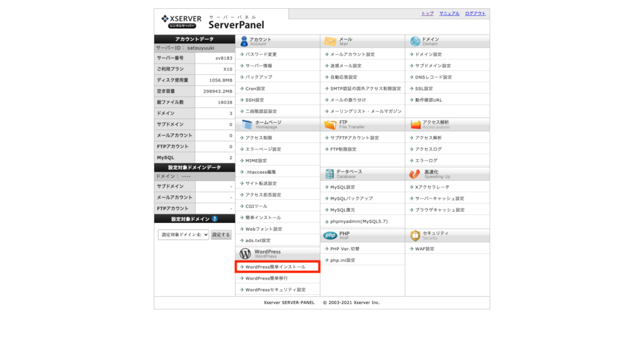The height and width of the screenshot is (362, 644).
Task: Open バックアップ settings
Action: [258, 77]
